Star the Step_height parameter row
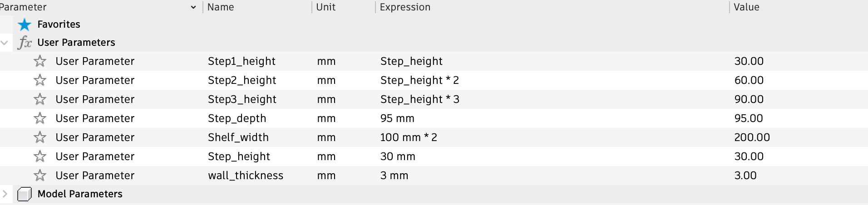Screen dimensions: 868x205 [40, 156]
